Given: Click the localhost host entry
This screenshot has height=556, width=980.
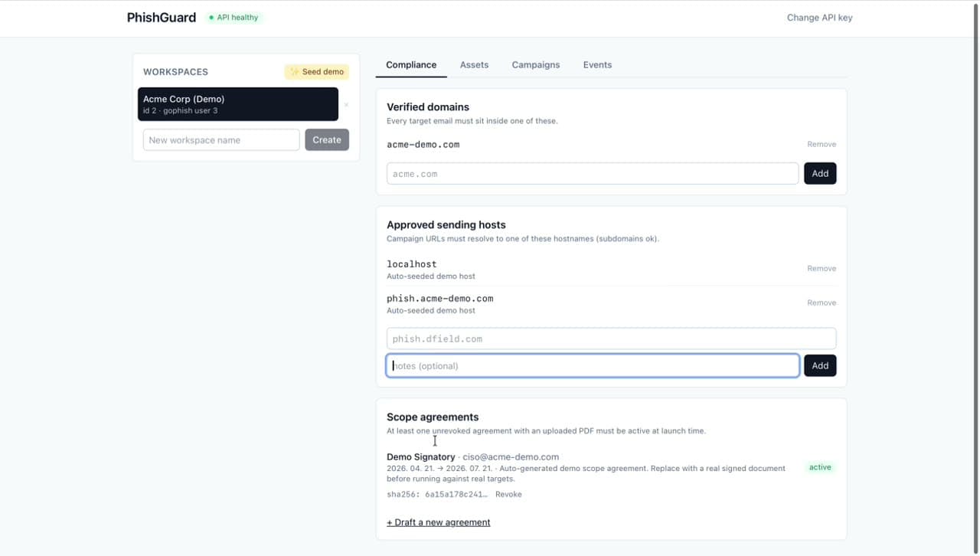Looking at the screenshot, I should point(412,264).
